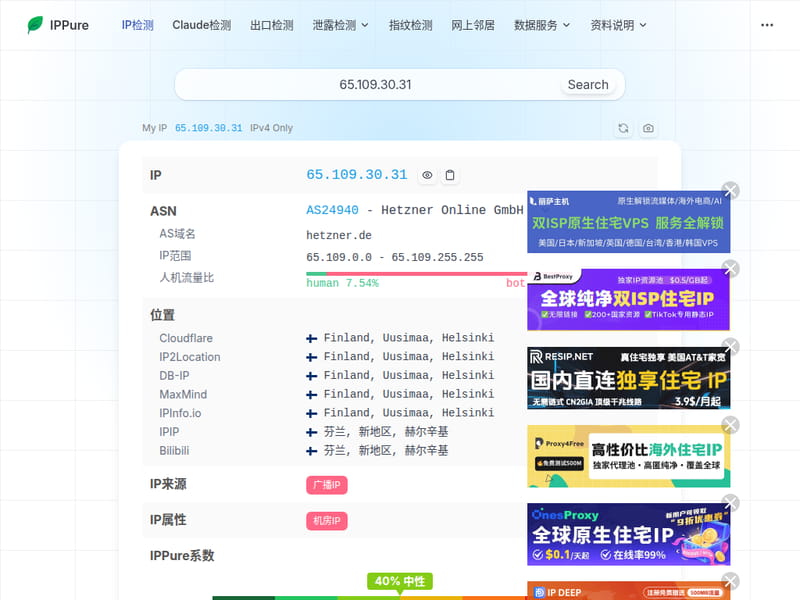This screenshot has width=800, height=600.
Task: Close the RESIP.NET ad banner
Action: [731, 346]
